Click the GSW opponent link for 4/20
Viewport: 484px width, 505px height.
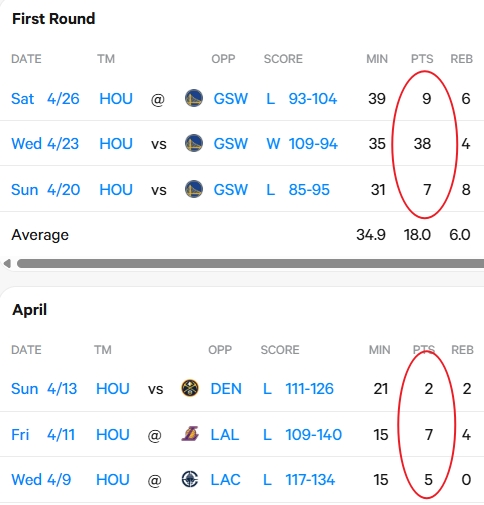click(x=231, y=190)
